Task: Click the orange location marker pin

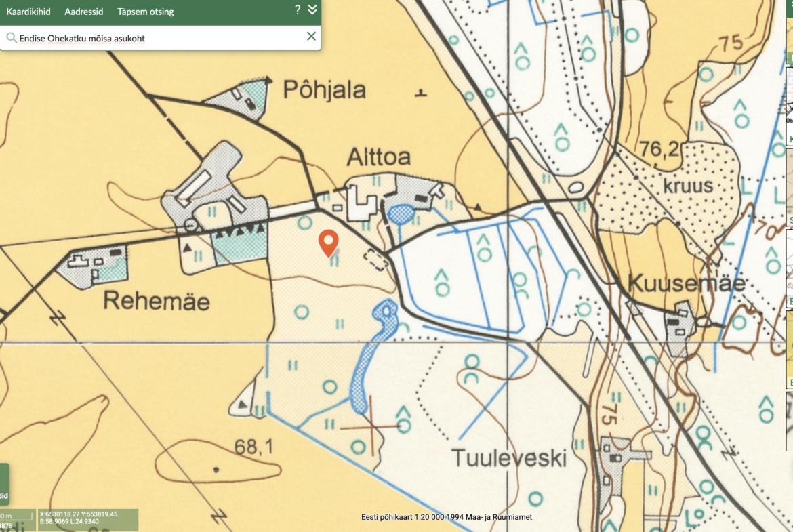Action: pyautogui.click(x=328, y=243)
